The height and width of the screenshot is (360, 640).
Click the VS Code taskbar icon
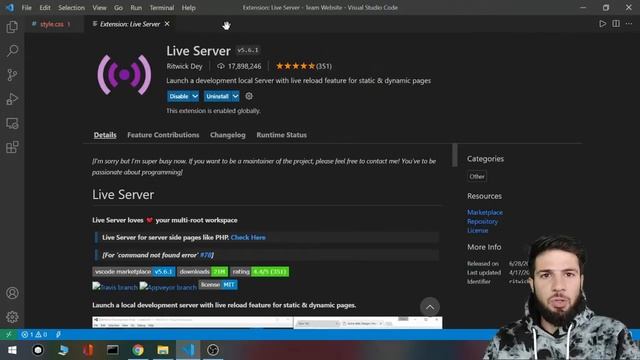click(x=188, y=350)
